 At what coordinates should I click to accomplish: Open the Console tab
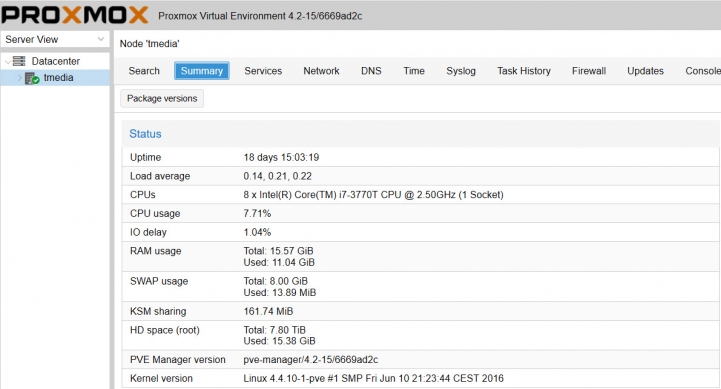pos(703,71)
